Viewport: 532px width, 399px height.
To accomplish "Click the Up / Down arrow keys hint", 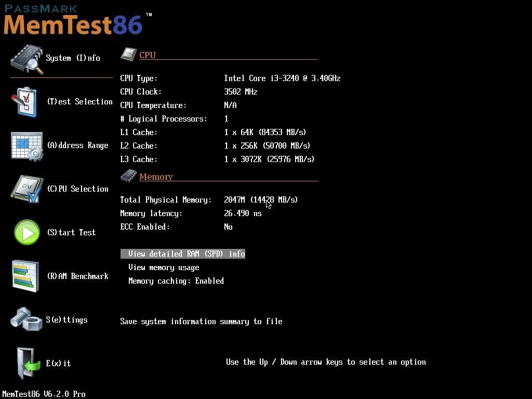I will pyautogui.click(x=326, y=362).
